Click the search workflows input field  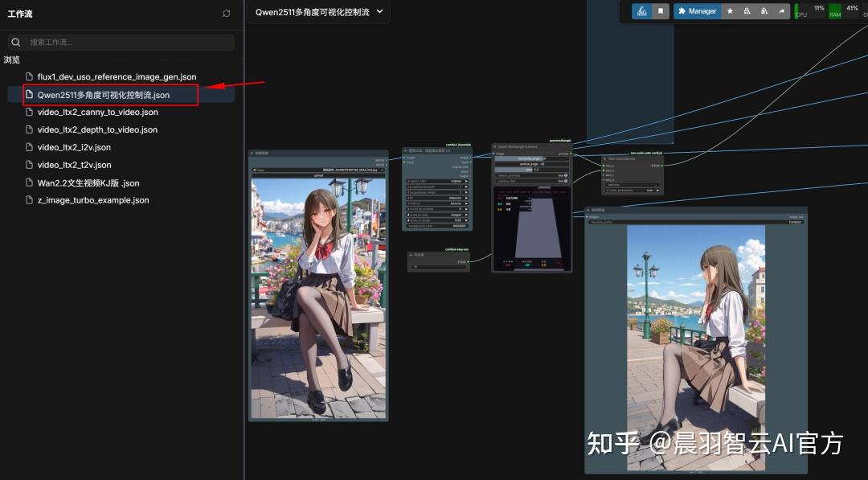[121, 42]
